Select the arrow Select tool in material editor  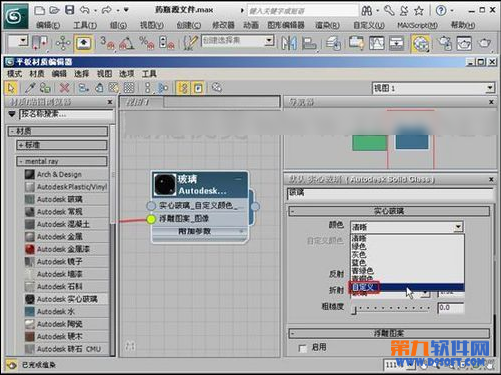pyautogui.click(x=11, y=88)
